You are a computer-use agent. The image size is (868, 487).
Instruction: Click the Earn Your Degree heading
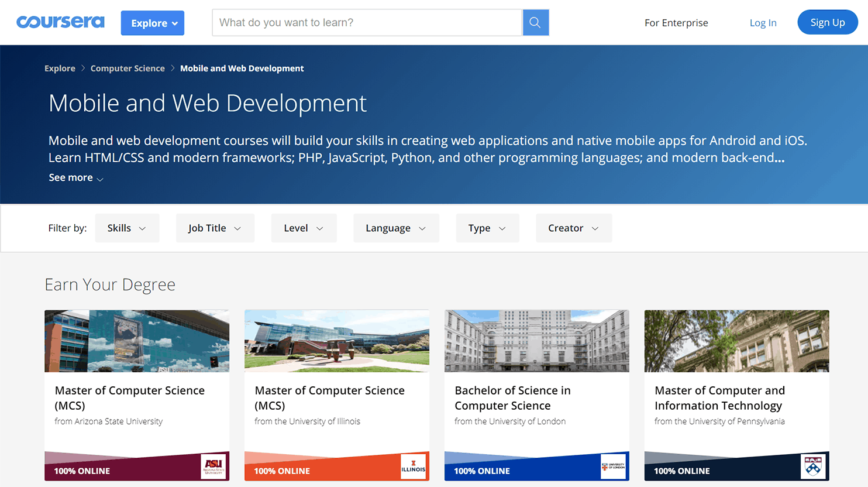pyautogui.click(x=110, y=284)
